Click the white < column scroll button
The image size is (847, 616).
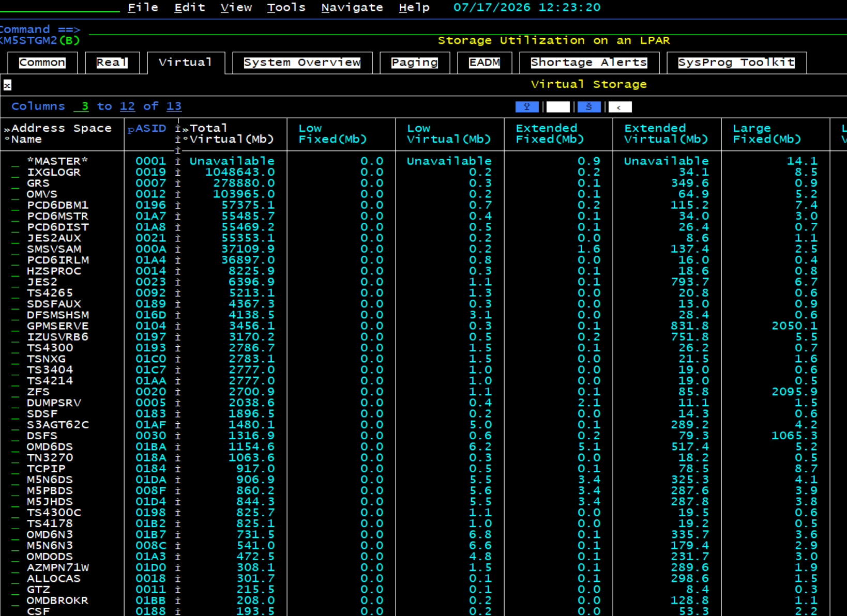pyautogui.click(x=620, y=107)
